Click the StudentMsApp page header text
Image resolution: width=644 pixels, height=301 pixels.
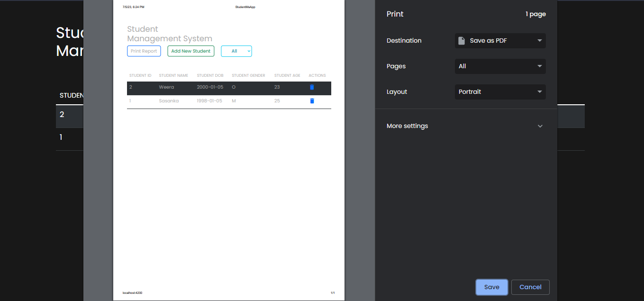[x=245, y=7]
